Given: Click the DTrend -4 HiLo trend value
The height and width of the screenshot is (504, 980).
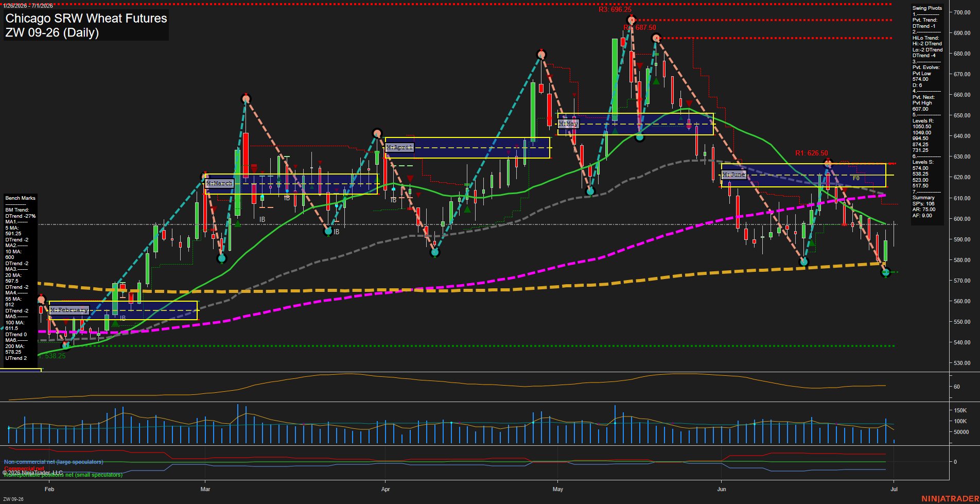Looking at the screenshot, I should 924,56.
